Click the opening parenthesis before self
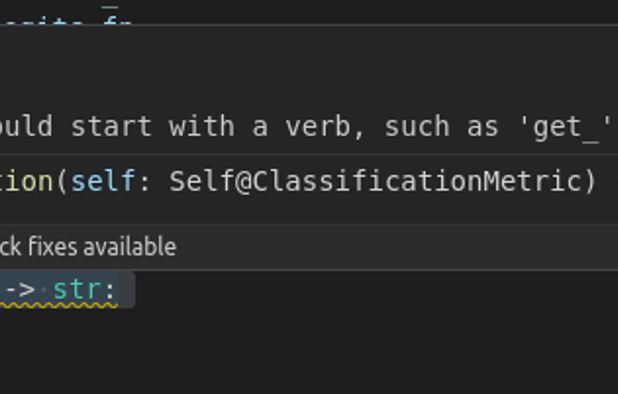This screenshot has height=394, width=618. click(62, 182)
